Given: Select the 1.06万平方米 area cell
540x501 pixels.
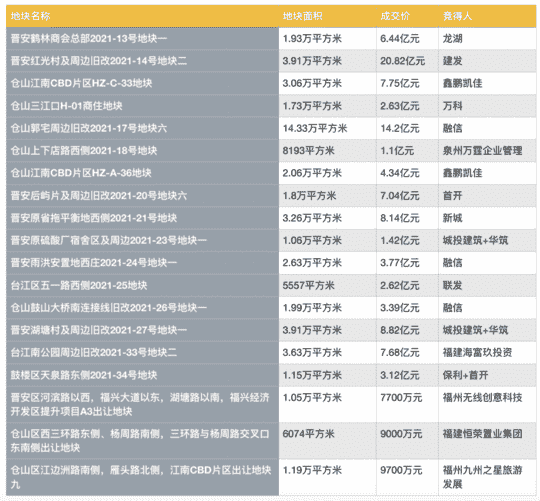Looking at the screenshot, I should [328, 240].
